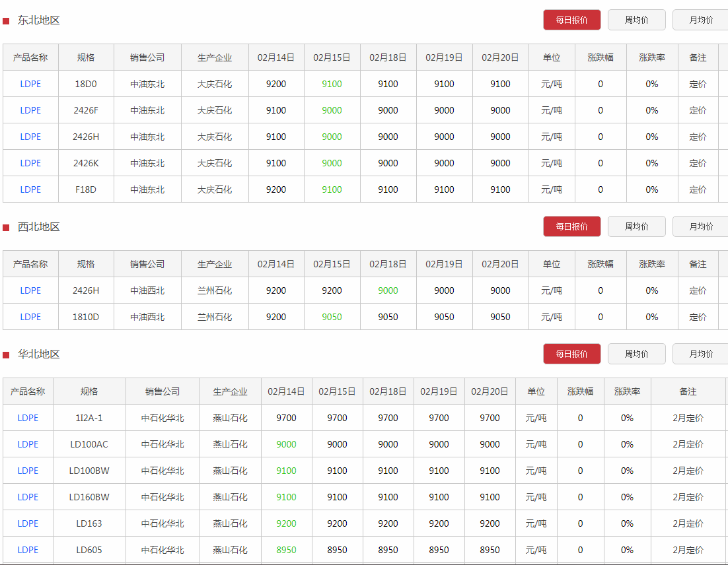Open LDPE link in the 18D0 row
The image size is (728, 565).
click(x=30, y=84)
